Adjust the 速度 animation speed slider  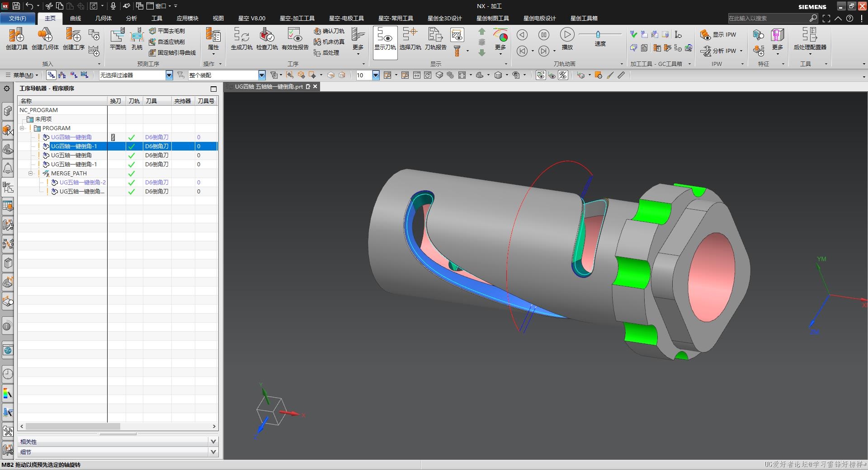[x=598, y=34]
